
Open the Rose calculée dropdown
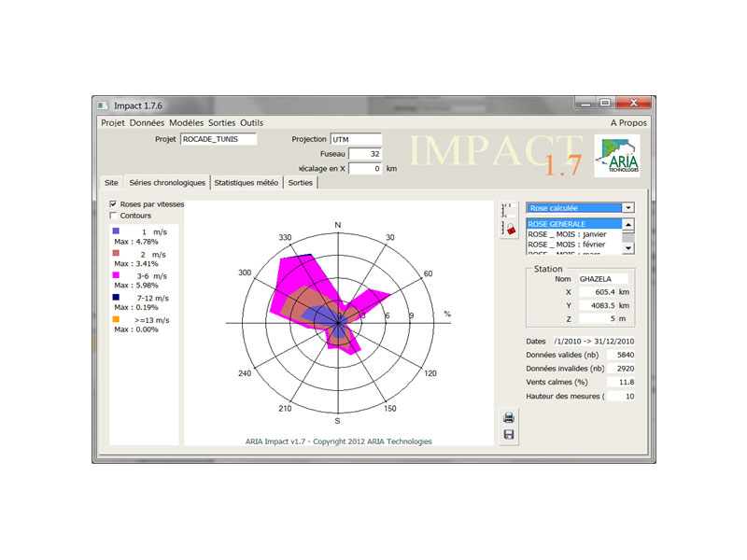[x=628, y=207]
